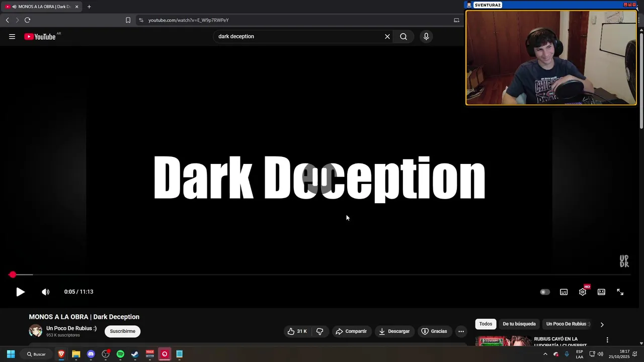The height and width of the screenshot is (362, 644).
Task: Open Steam from taskbar
Action: pyautogui.click(x=135, y=354)
